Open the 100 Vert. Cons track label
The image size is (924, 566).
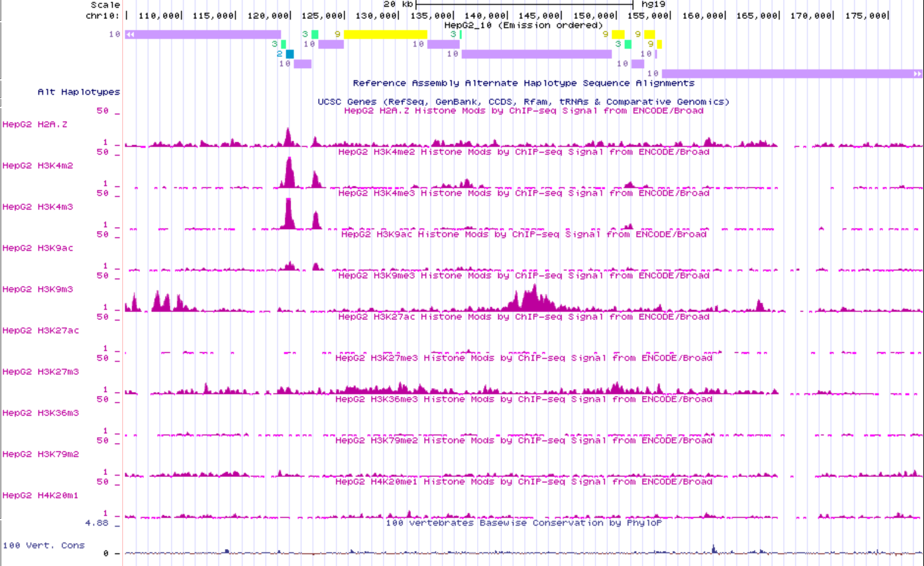coord(44,545)
